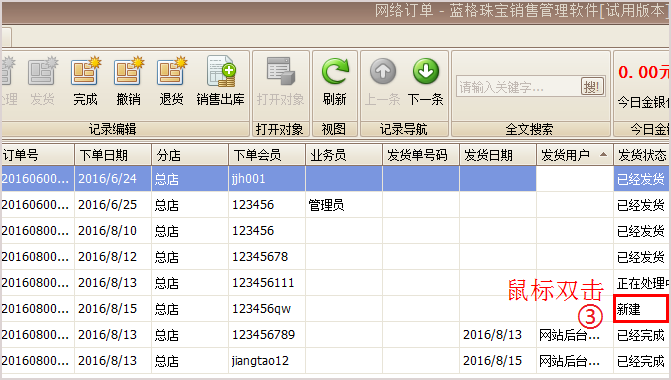
Task: Click the 发货状态 column header
Action: [x=642, y=155]
